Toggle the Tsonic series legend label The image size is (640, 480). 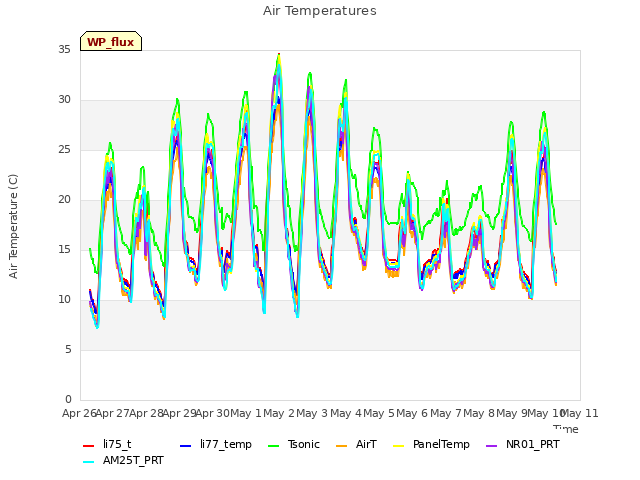coord(304,444)
